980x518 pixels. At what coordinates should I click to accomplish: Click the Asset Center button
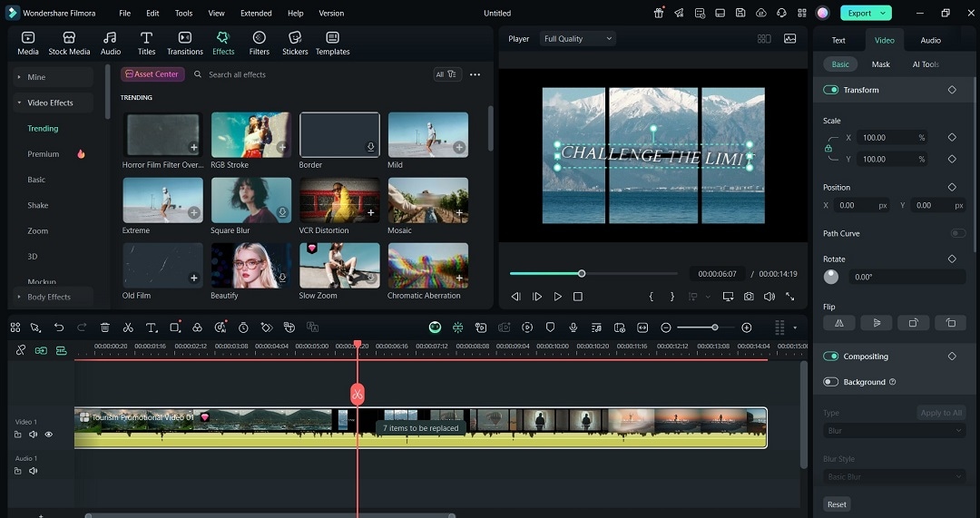[x=152, y=74]
